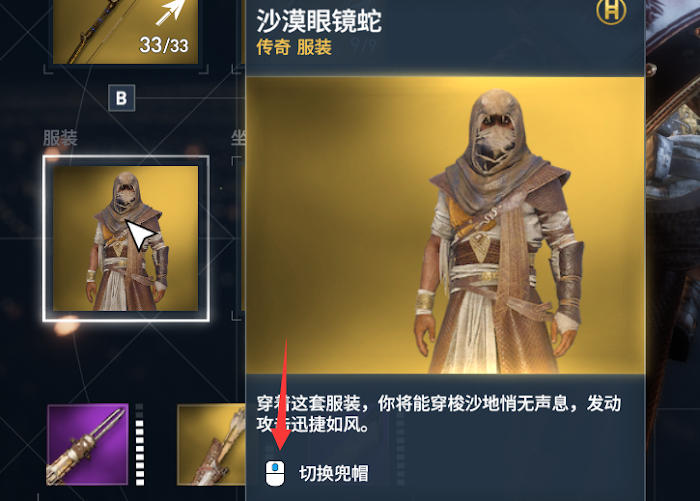Click the Helix H icon in tooltip corner
700x501 pixels.
(x=611, y=11)
